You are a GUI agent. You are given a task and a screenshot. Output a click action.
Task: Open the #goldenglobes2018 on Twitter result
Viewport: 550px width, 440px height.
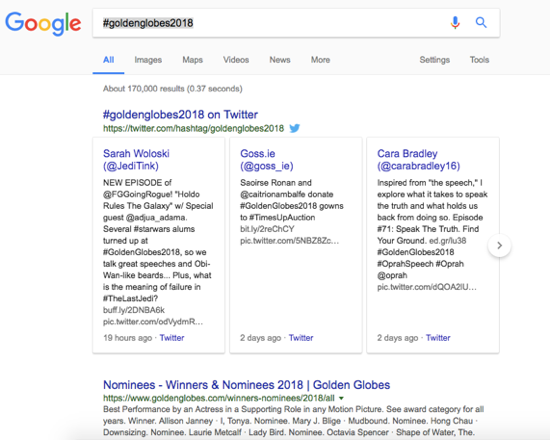point(180,115)
